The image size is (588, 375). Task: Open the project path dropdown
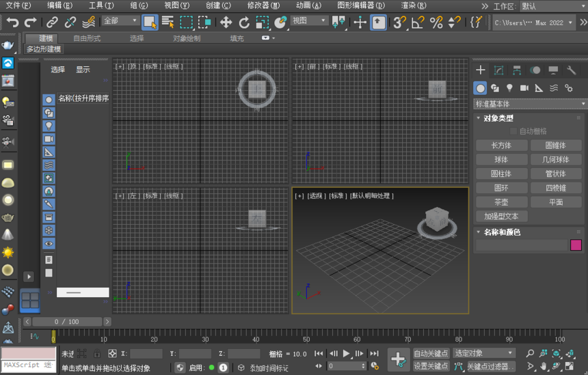[533, 23]
